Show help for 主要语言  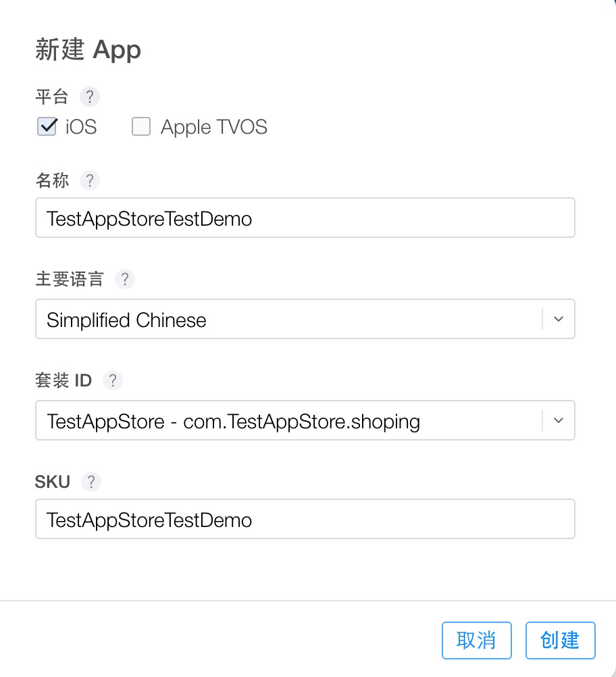click(x=124, y=279)
